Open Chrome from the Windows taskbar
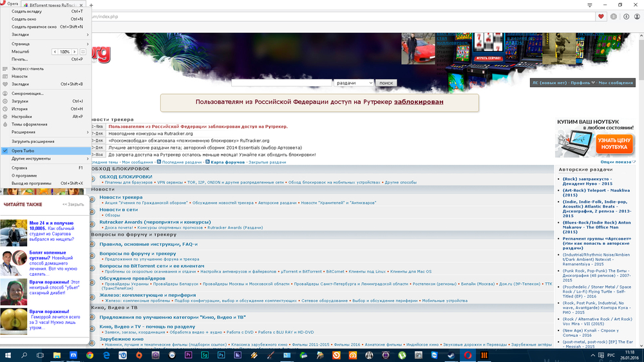 coord(90,355)
